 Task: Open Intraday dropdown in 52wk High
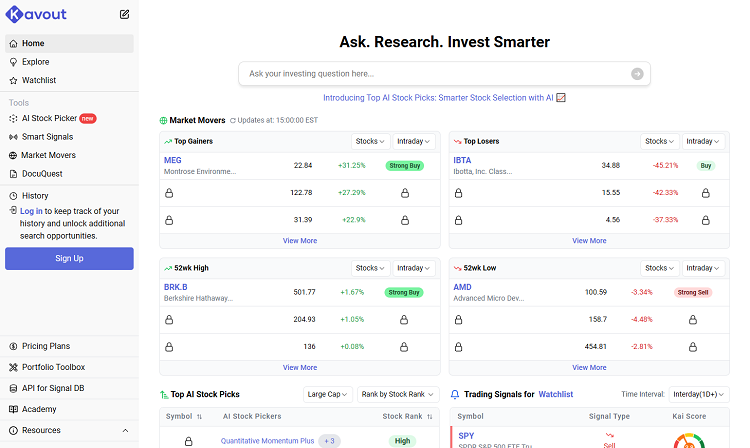[x=413, y=268]
